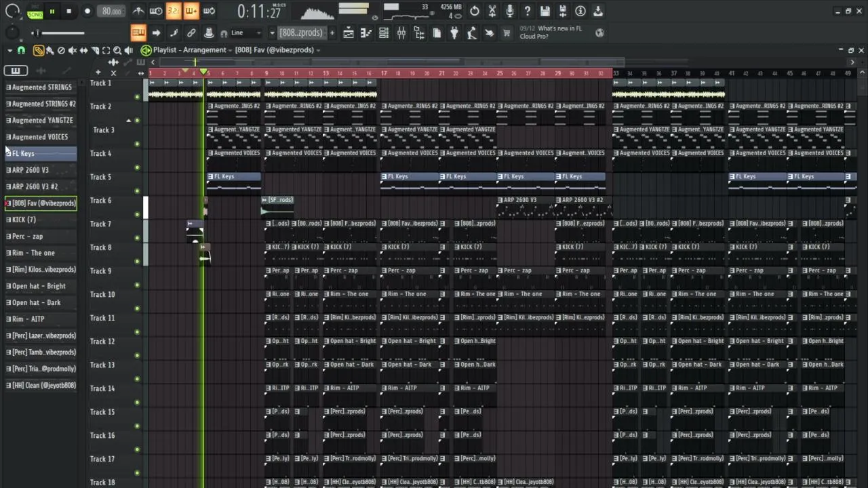Click the undo history icon
Image resolution: width=868 pixels, height=488 pixels.
[x=475, y=11]
